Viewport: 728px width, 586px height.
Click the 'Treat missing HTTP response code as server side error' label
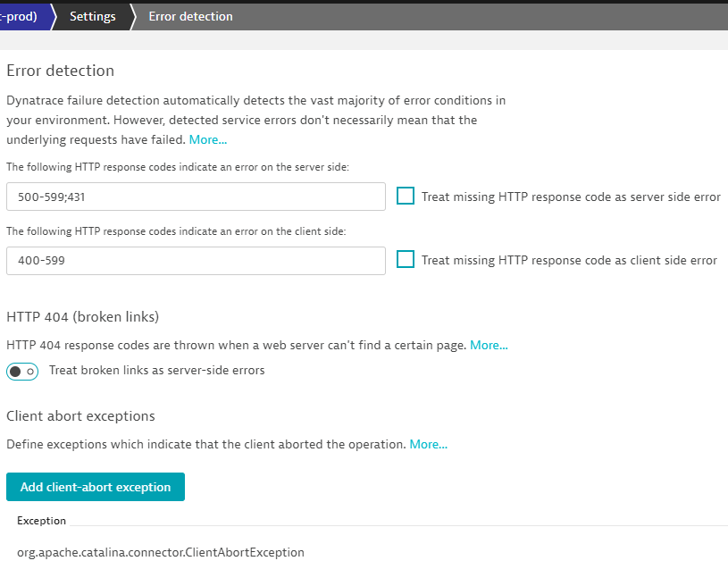click(571, 197)
